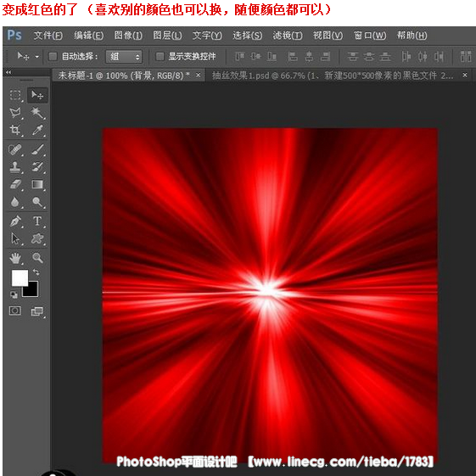Open the 帮助(H) menu
Screen dimensions: 476x476
click(x=412, y=36)
